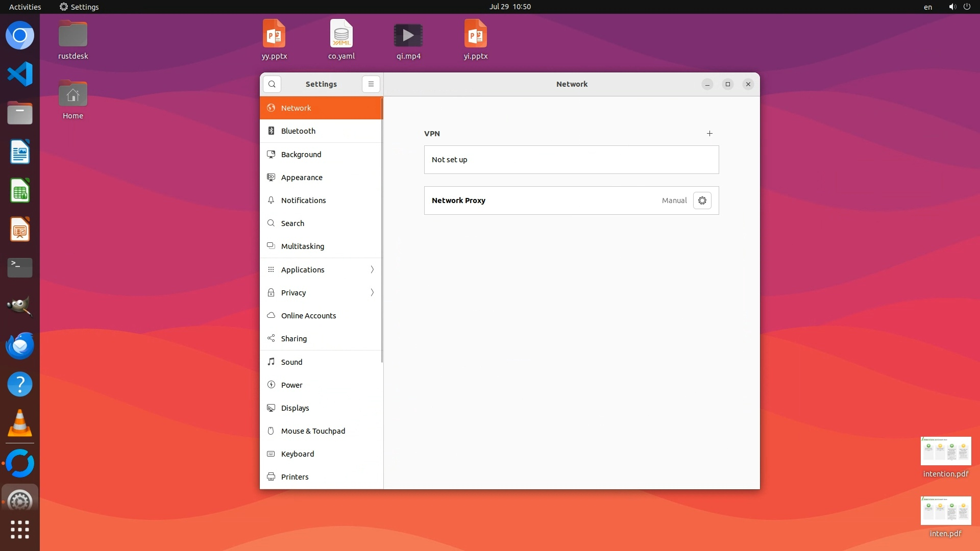Launch Visual Studio Code from dock
980x551 pixels.
20,74
